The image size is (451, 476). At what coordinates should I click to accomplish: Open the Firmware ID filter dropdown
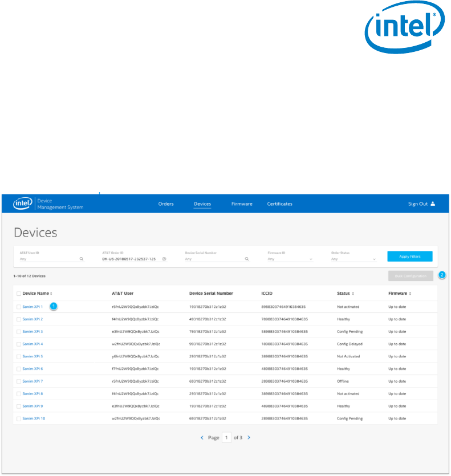290,259
